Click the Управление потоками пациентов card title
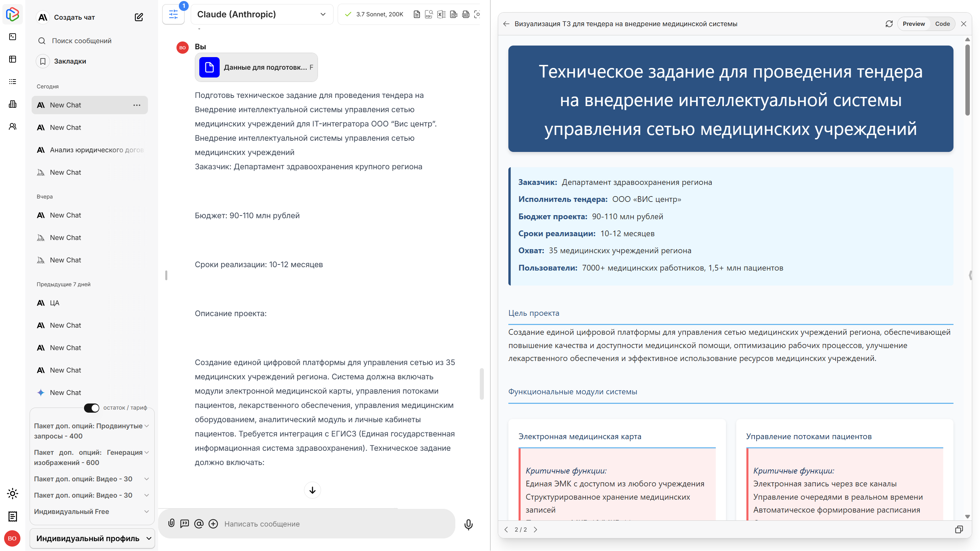980x551 pixels. coord(809,436)
